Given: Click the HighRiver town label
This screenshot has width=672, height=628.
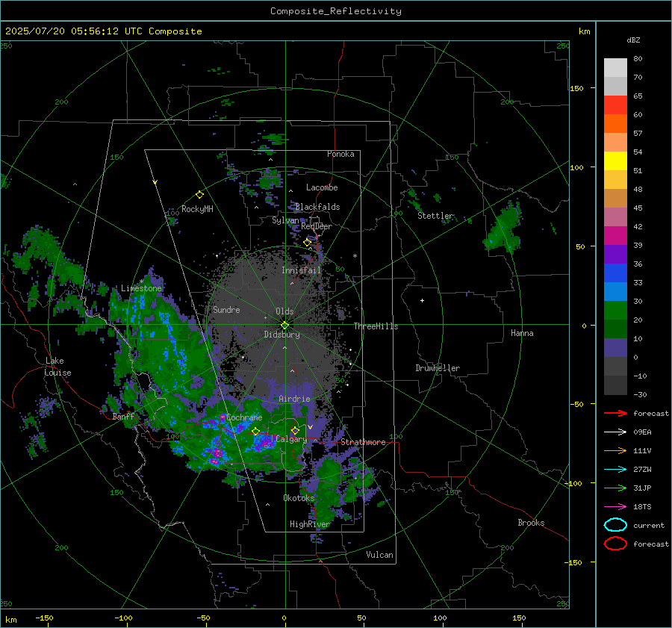Looking at the screenshot, I should pyautogui.click(x=310, y=524).
